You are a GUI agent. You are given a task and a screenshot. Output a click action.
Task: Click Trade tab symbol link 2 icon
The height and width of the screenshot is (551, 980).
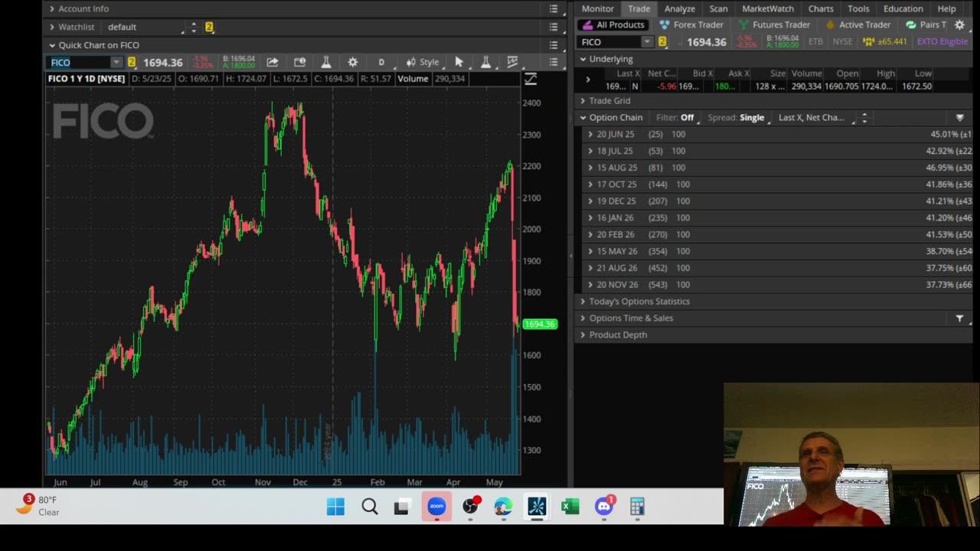coord(662,41)
